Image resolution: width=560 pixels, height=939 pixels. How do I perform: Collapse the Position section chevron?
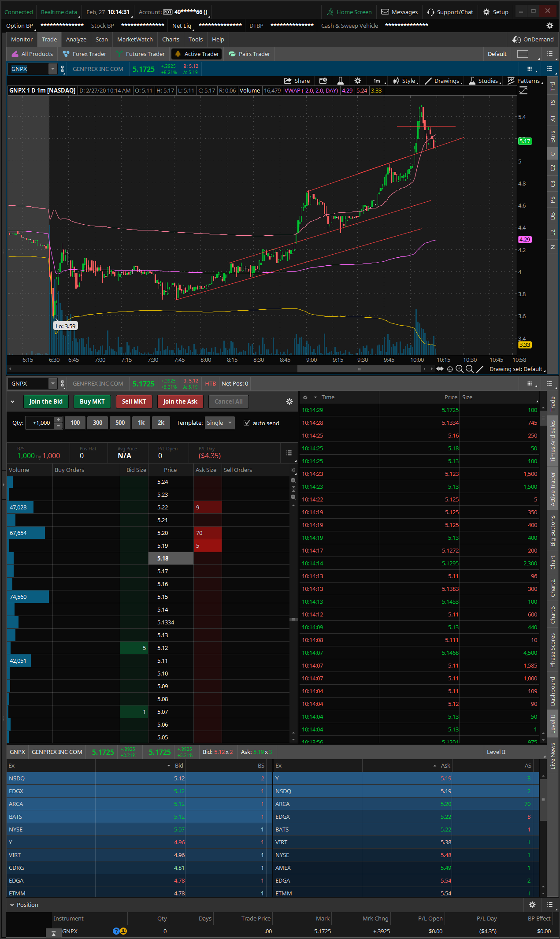(x=12, y=905)
